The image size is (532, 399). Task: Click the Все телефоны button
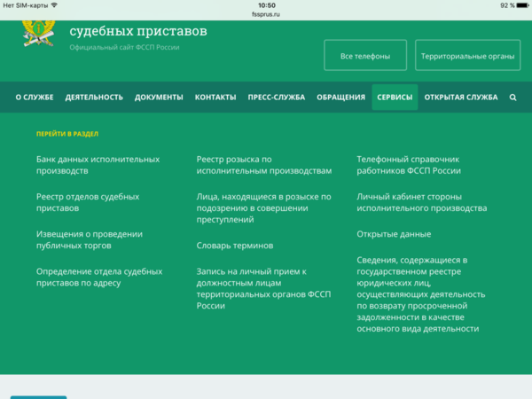(x=365, y=55)
